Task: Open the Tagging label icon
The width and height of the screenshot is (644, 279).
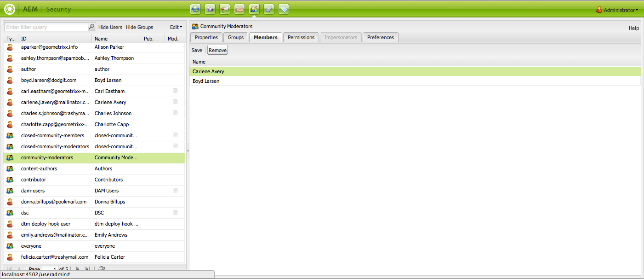Action: click(x=284, y=9)
